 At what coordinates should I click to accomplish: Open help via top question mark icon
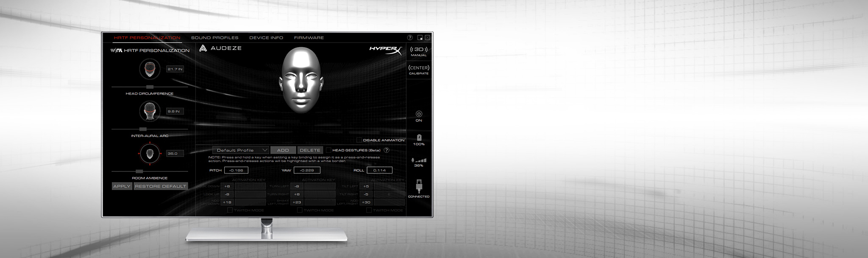pyautogui.click(x=410, y=38)
